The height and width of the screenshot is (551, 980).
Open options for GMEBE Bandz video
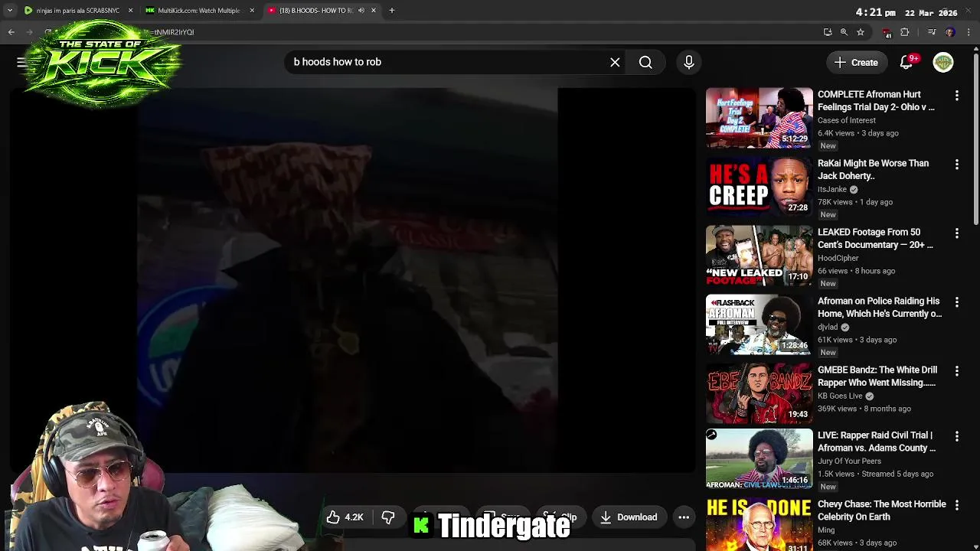tap(956, 371)
